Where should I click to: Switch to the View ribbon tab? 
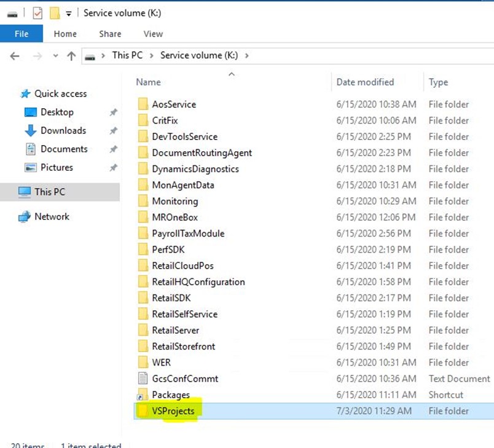(x=153, y=34)
